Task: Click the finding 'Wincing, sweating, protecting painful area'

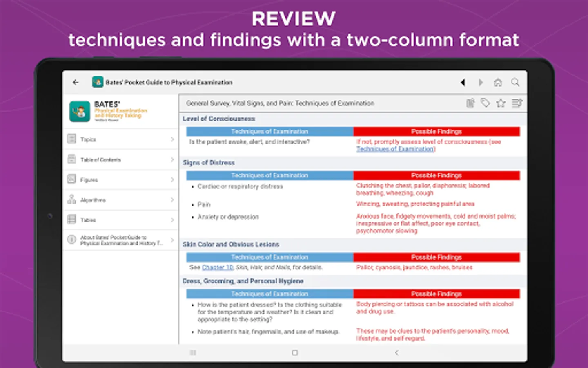Action: pyautogui.click(x=415, y=204)
